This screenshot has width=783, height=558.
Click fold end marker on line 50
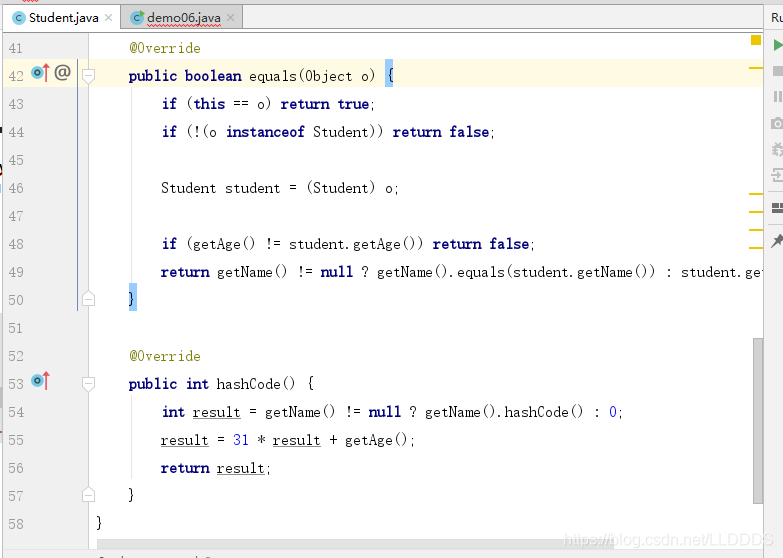point(88,299)
